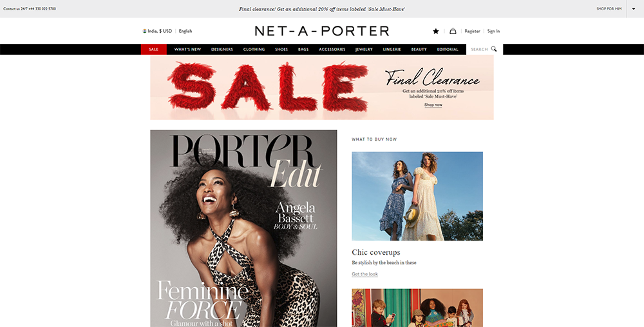Click the NET-A-PORTER logo

tap(321, 31)
